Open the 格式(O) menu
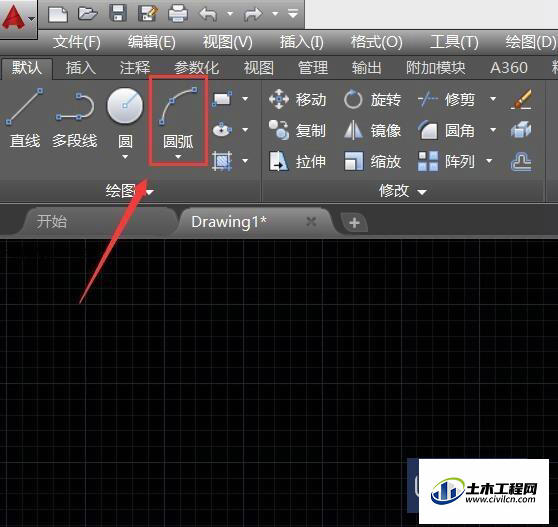The image size is (558, 527). pyautogui.click(x=377, y=42)
